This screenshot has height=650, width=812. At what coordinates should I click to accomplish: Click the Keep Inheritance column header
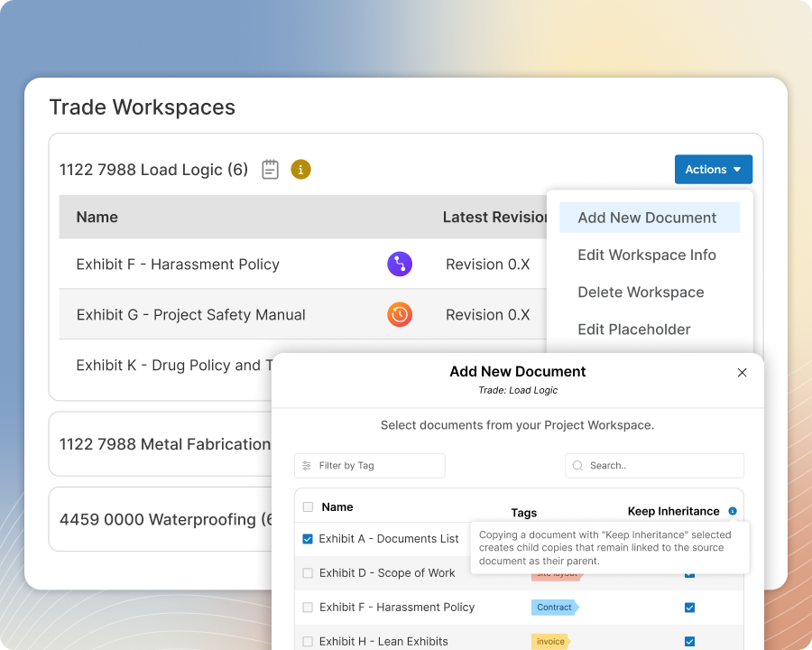coord(674,511)
